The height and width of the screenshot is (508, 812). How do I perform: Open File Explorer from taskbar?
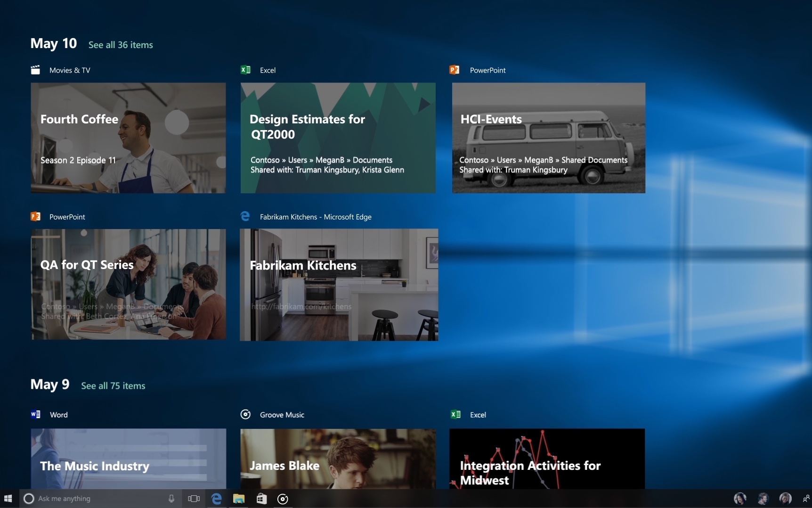coord(239,499)
